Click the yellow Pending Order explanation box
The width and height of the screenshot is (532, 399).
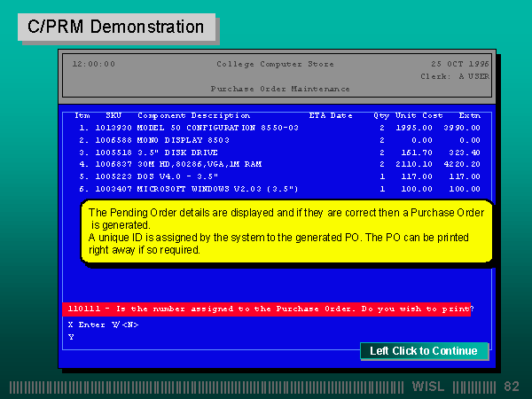pos(287,232)
